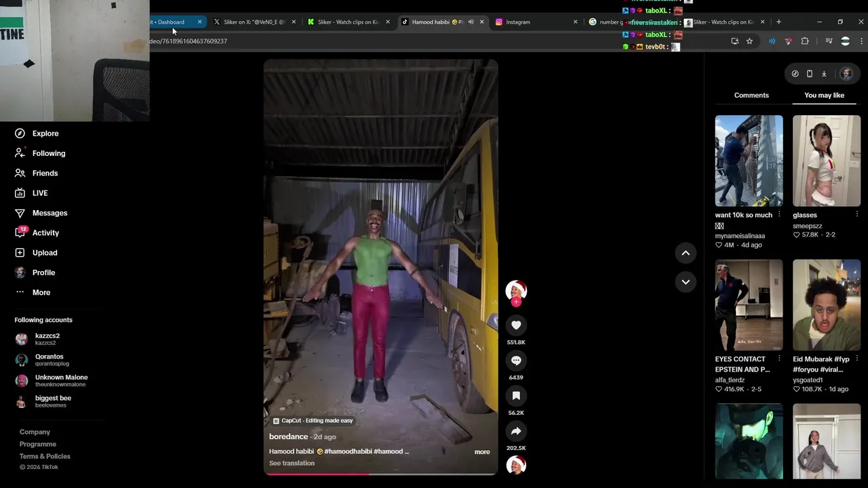
Task: Like the video with heart icon
Action: [x=516, y=325]
